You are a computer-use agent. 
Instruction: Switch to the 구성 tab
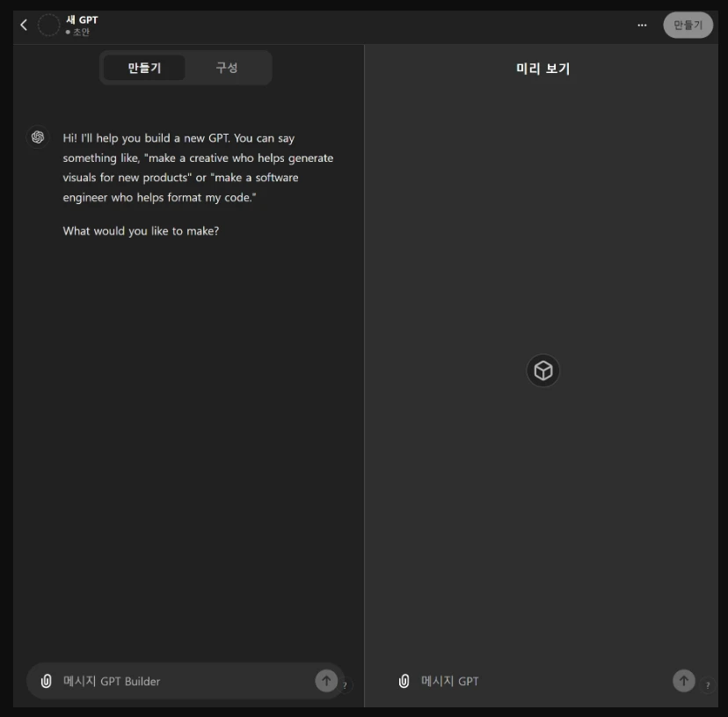(x=227, y=68)
